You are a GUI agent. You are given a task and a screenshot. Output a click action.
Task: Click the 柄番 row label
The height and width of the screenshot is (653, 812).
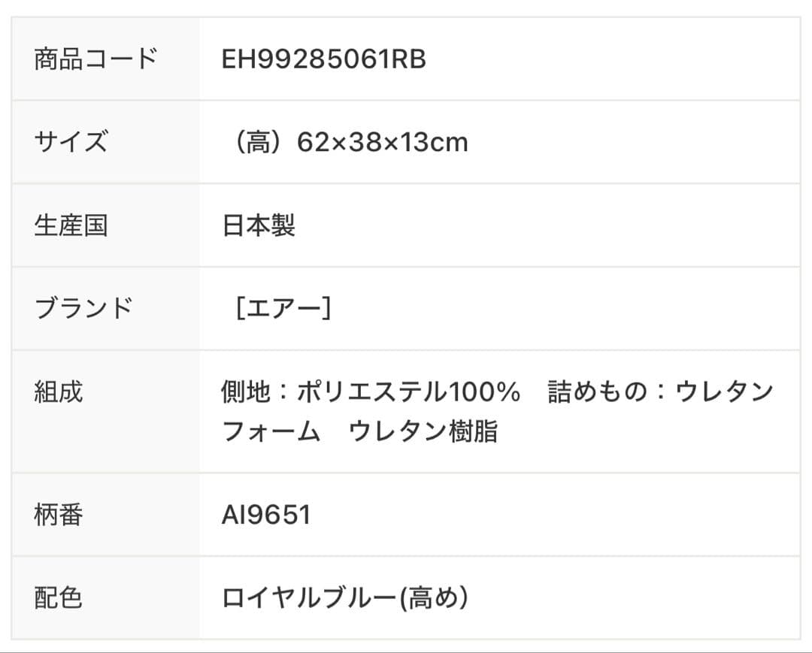click(59, 515)
